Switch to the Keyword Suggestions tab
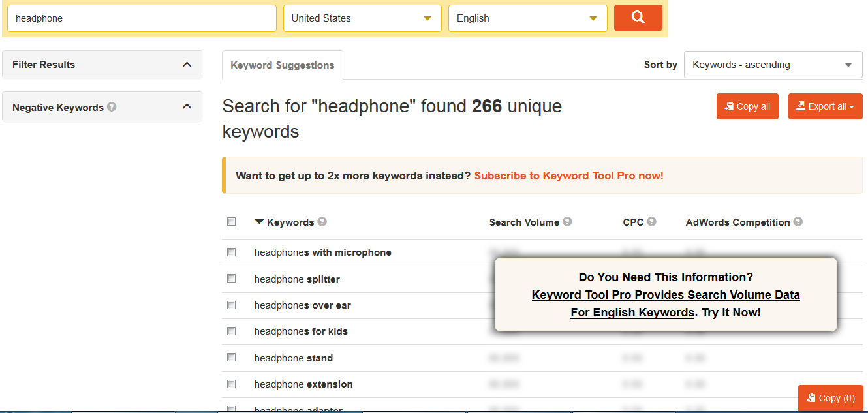Screen dimensions: 868x413 click(282, 65)
